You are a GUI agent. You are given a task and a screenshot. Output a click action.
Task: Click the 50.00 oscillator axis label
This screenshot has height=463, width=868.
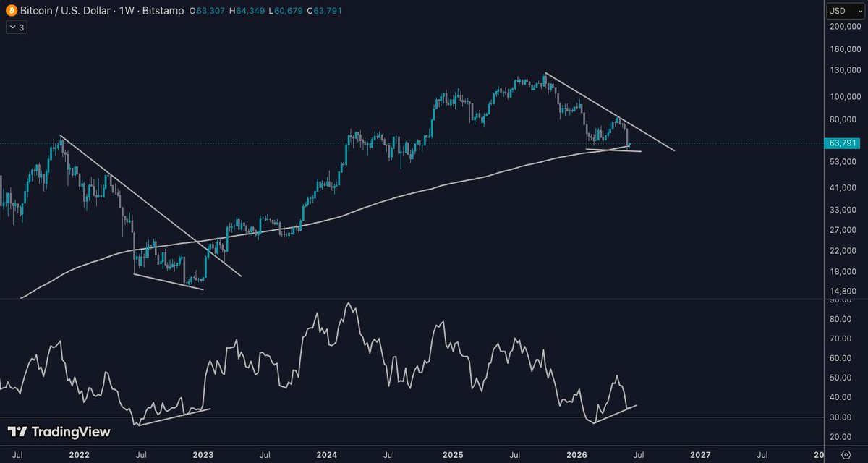click(841, 378)
